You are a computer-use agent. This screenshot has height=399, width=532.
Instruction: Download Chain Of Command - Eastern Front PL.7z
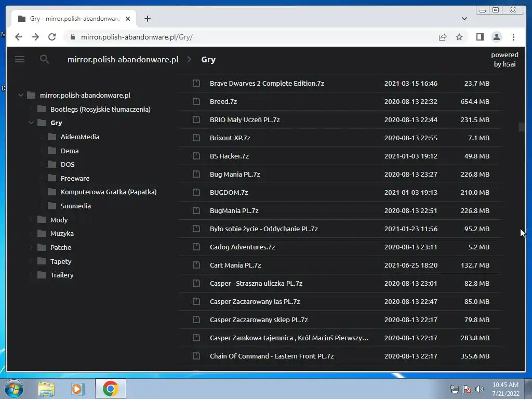272,356
